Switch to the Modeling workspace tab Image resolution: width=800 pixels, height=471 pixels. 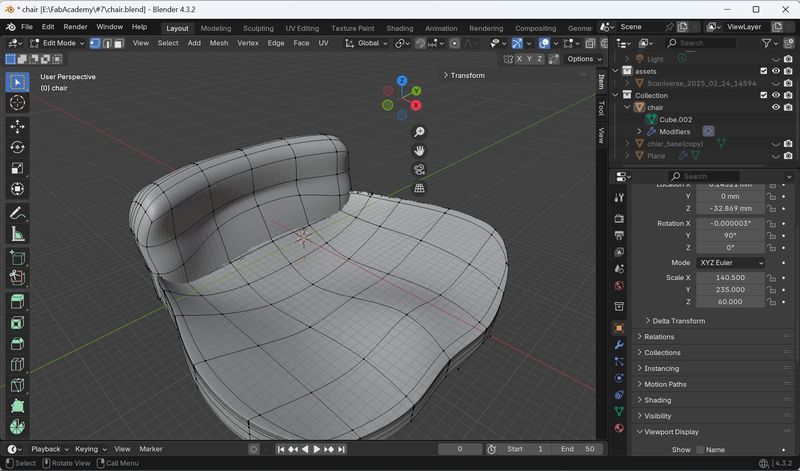pos(216,29)
